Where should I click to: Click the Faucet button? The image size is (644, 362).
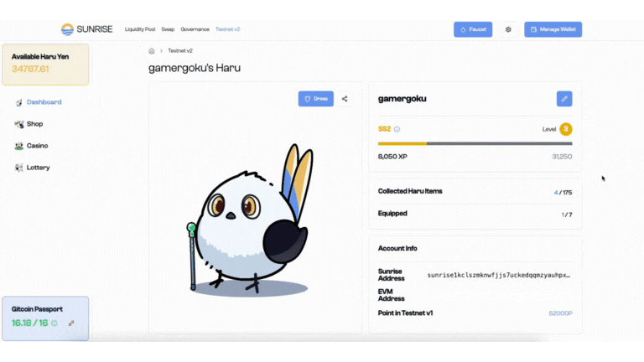pyautogui.click(x=473, y=29)
